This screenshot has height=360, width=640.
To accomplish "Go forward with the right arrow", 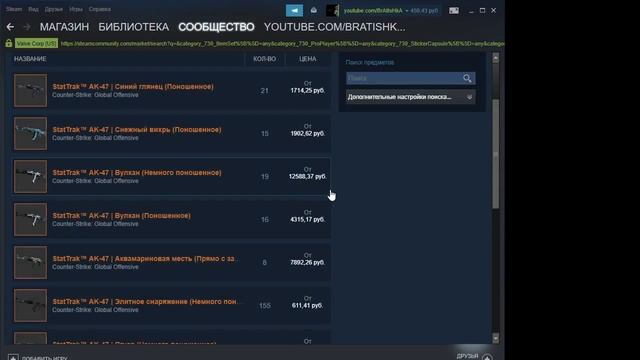I will pyautogui.click(x=27, y=27).
